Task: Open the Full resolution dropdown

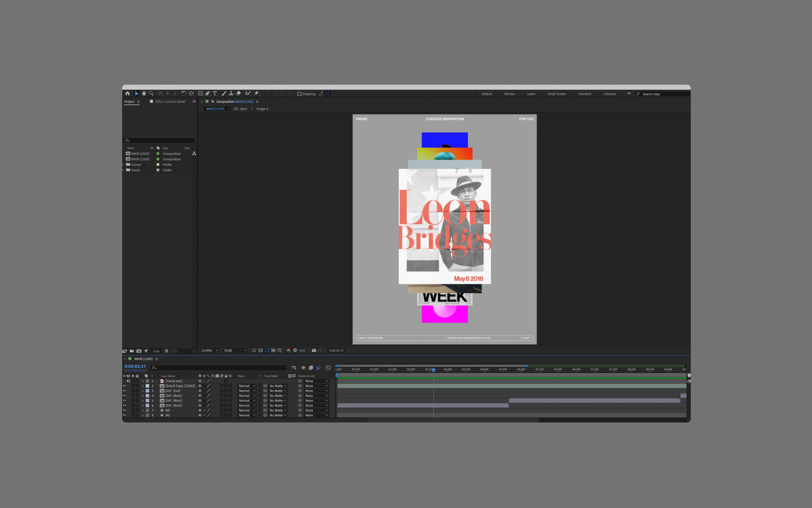Action: [235, 351]
